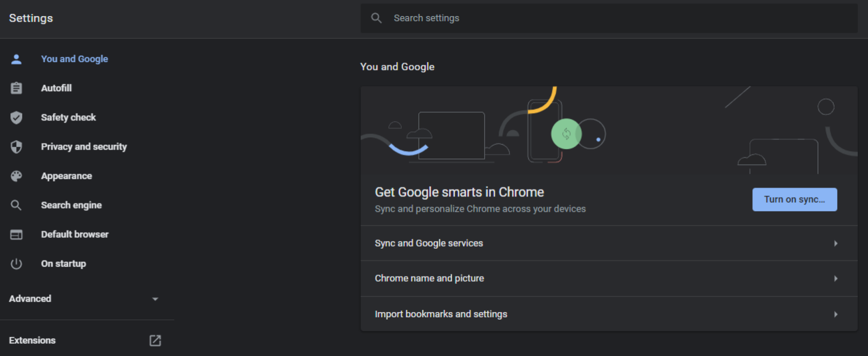Go to Safety check in the sidebar
Image resolution: width=868 pixels, height=356 pixels.
[68, 118]
